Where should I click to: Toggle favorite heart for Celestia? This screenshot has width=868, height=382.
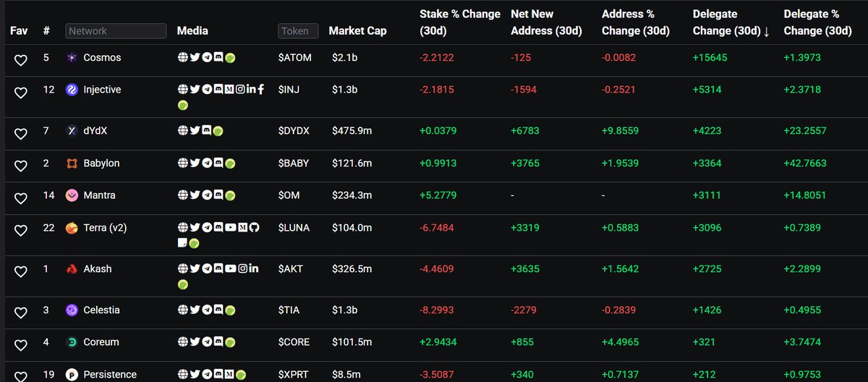[21, 312]
